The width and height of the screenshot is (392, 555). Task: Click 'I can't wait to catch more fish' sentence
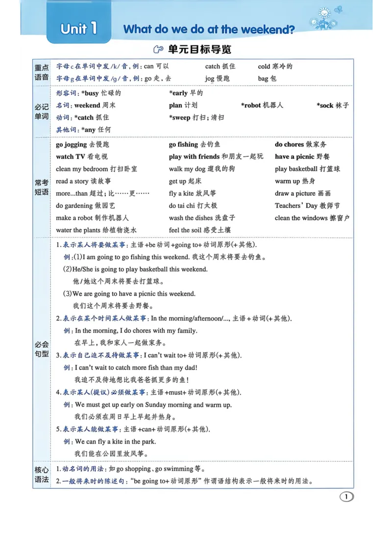pos(136,368)
